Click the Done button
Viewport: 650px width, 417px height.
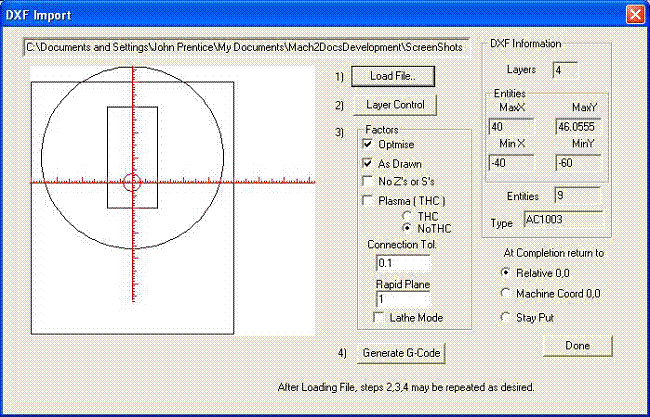(x=577, y=346)
